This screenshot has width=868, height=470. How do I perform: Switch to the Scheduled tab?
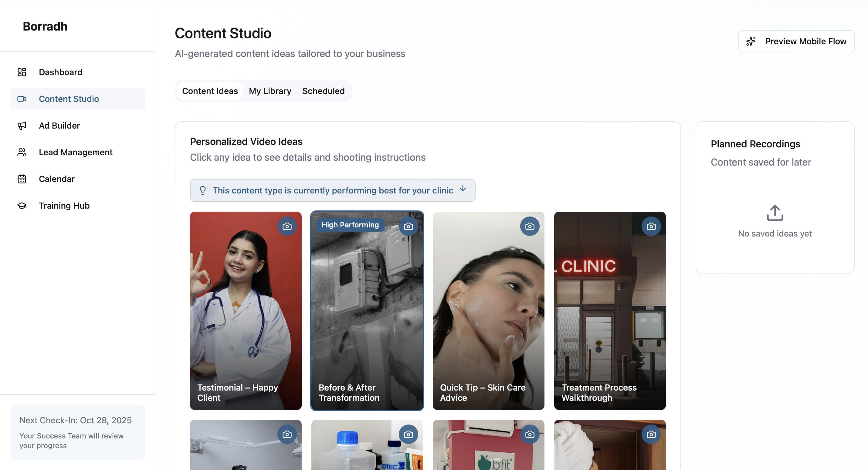[323, 91]
